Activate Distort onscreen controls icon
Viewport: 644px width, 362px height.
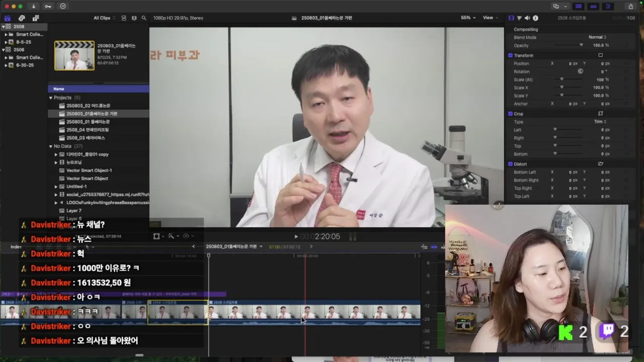600,164
